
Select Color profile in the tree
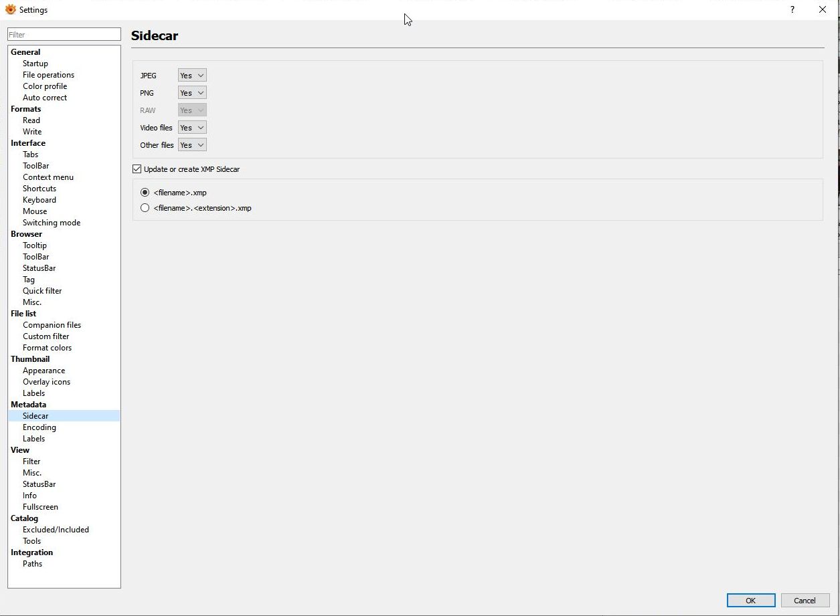45,86
